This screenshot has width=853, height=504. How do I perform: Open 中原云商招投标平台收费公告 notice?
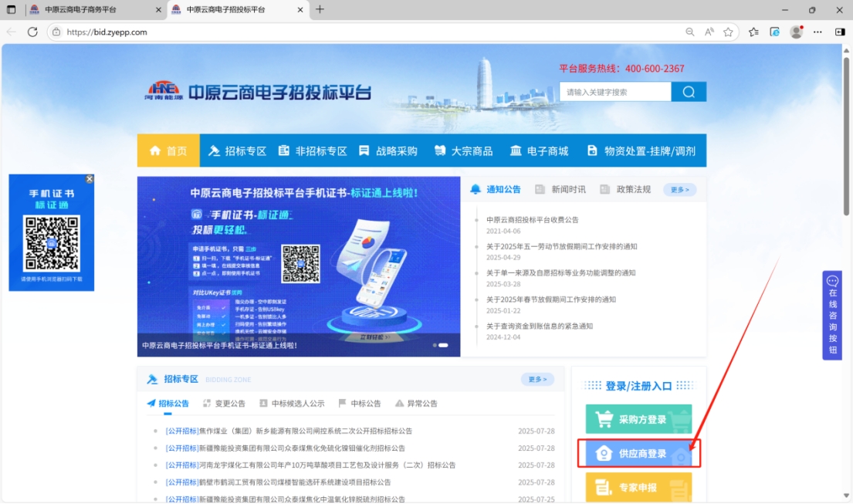tap(532, 220)
